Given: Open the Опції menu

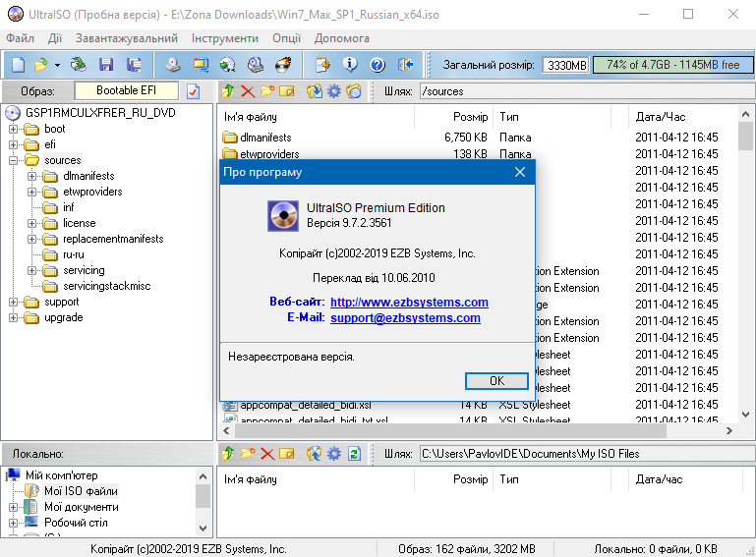Looking at the screenshot, I should [286, 38].
